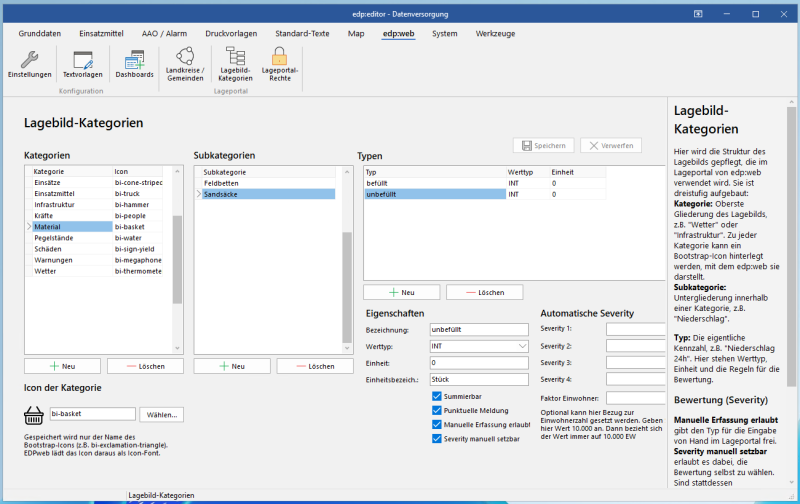Click the Severity 4 input field

pos(636,379)
